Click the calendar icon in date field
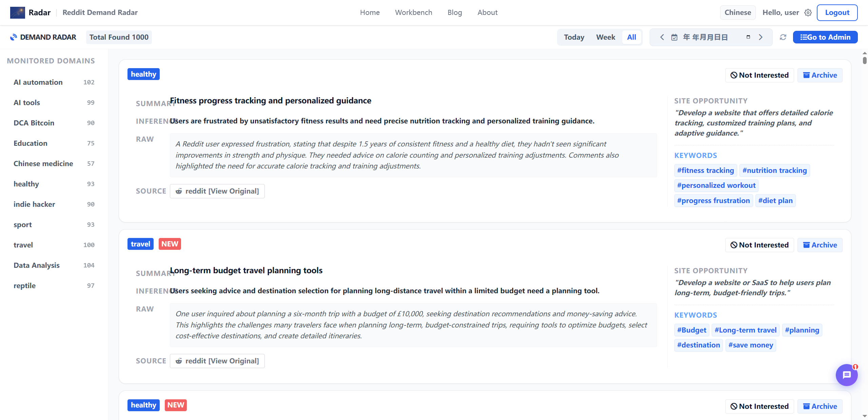Screen dimensions: 868x420 674,37
